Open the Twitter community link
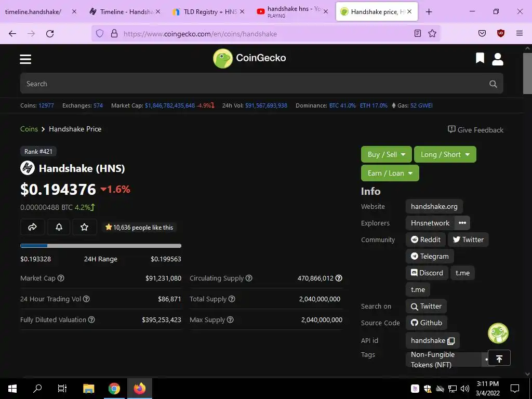Screen dimensions: 532x399 coord(468,240)
